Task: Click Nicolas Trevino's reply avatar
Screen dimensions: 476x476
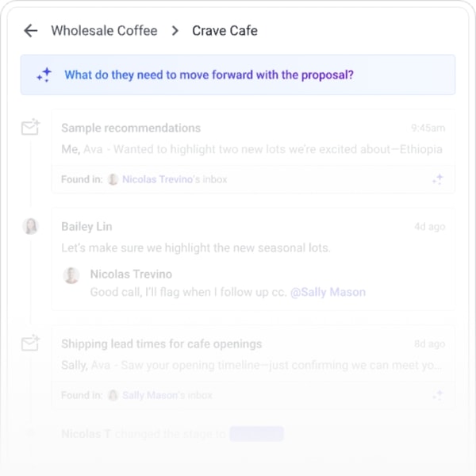Action: pos(71,275)
